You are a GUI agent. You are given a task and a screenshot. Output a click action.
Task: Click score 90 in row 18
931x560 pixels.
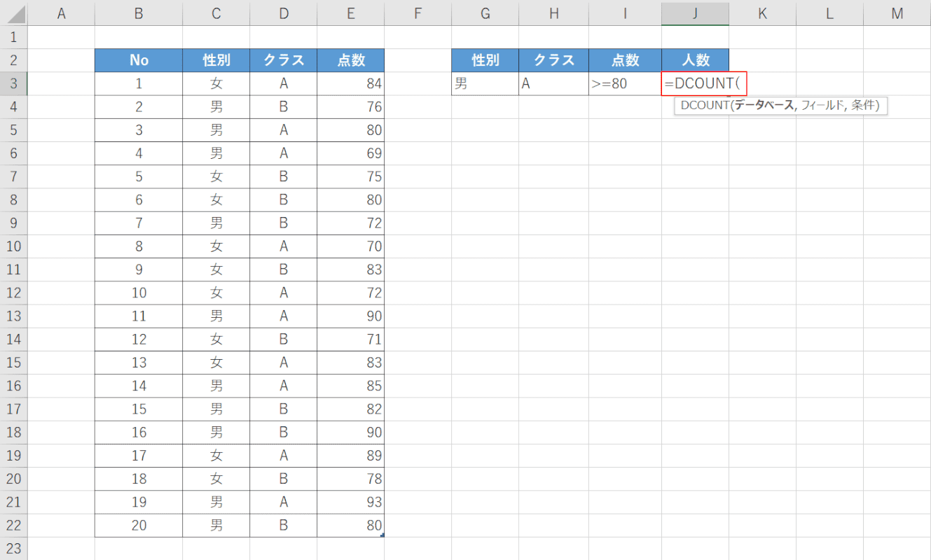[351, 432]
